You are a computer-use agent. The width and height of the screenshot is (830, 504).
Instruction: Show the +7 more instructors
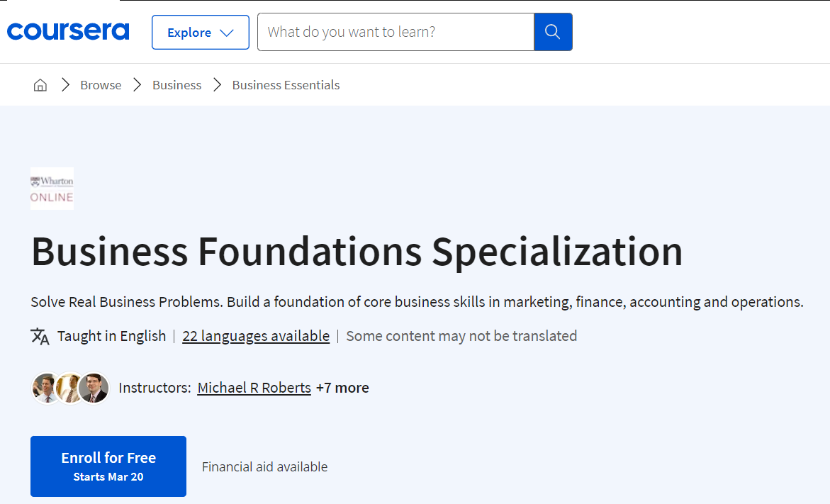point(342,388)
